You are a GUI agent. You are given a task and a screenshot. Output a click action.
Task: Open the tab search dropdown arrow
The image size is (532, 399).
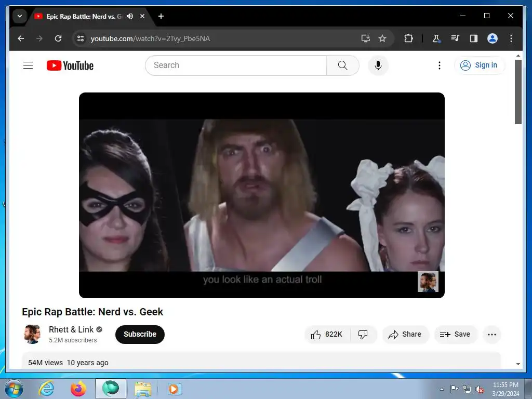point(20,16)
